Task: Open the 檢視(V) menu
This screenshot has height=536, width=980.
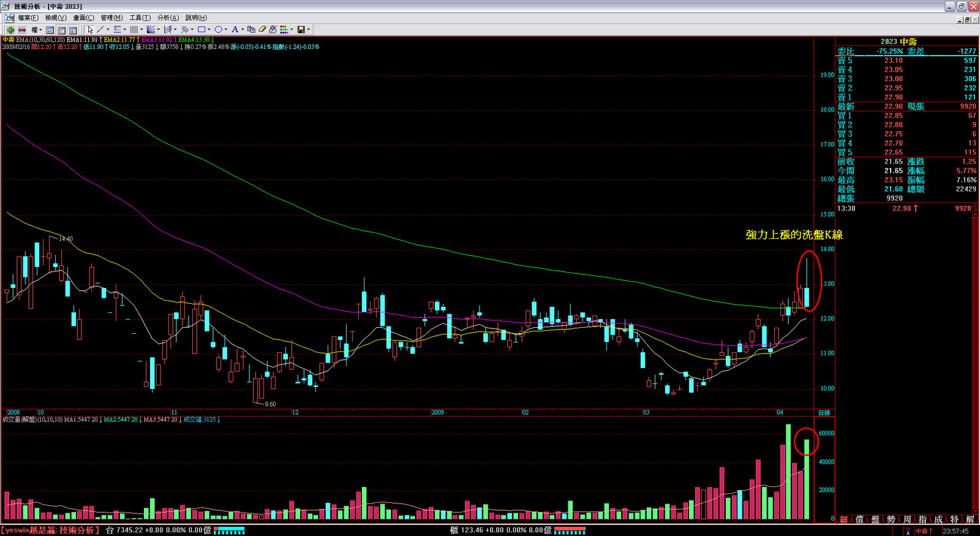Action: [x=56, y=18]
